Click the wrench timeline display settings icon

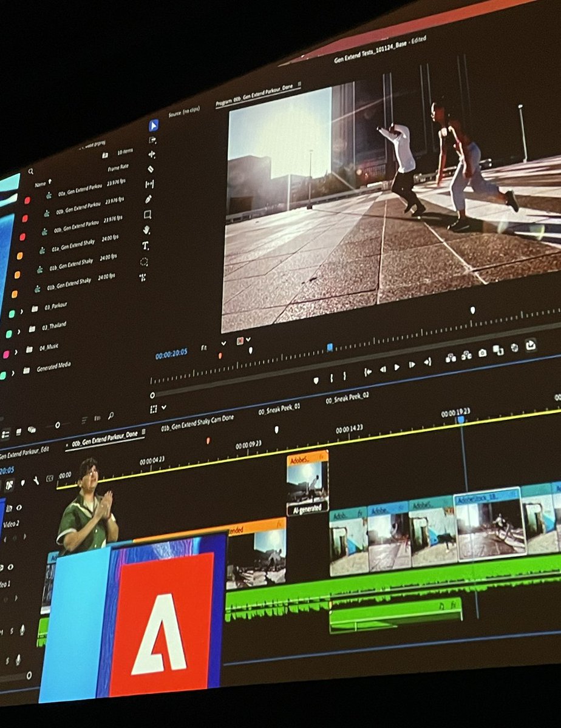coord(36,480)
